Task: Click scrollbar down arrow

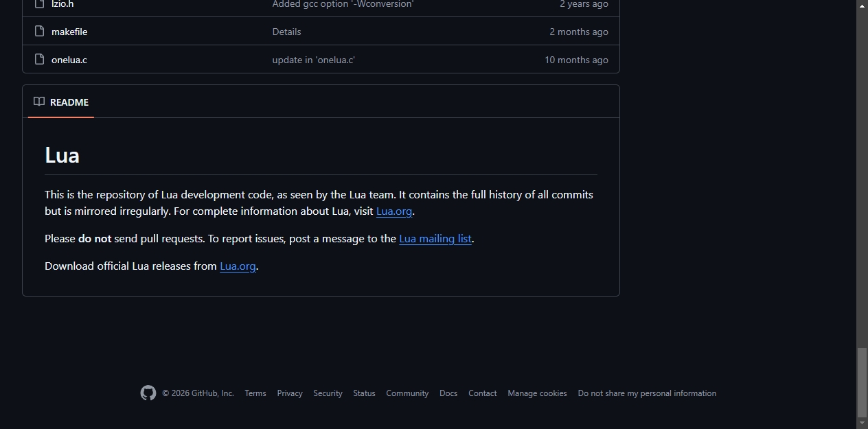Action: 862,424
